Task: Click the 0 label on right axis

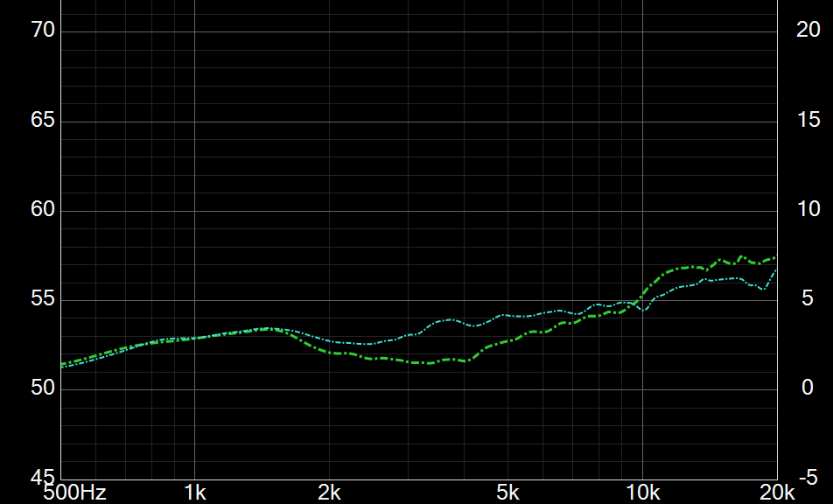Action: pyautogui.click(x=808, y=388)
